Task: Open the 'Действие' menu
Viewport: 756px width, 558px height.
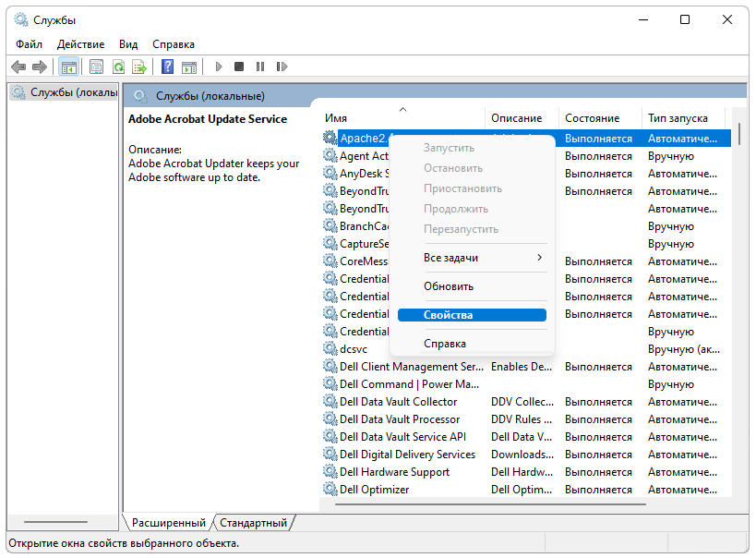Action: [x=80, y=43]
